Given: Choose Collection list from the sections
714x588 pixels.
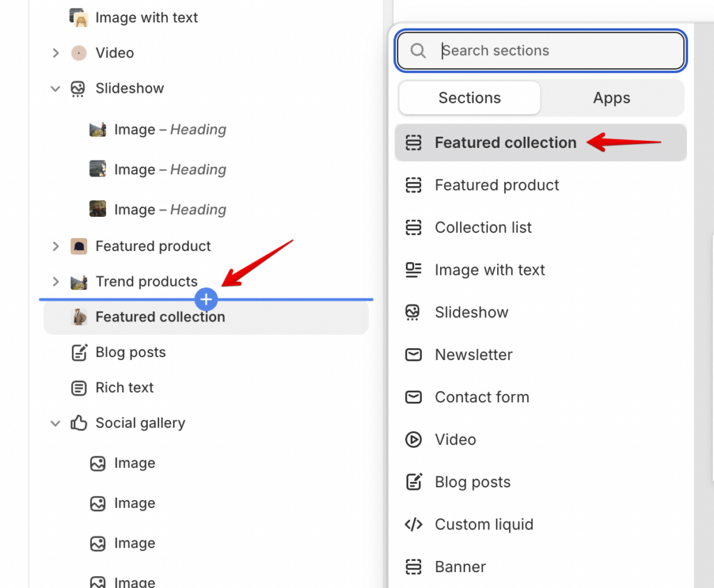Looking at the screenshot, I should point(540,227).
